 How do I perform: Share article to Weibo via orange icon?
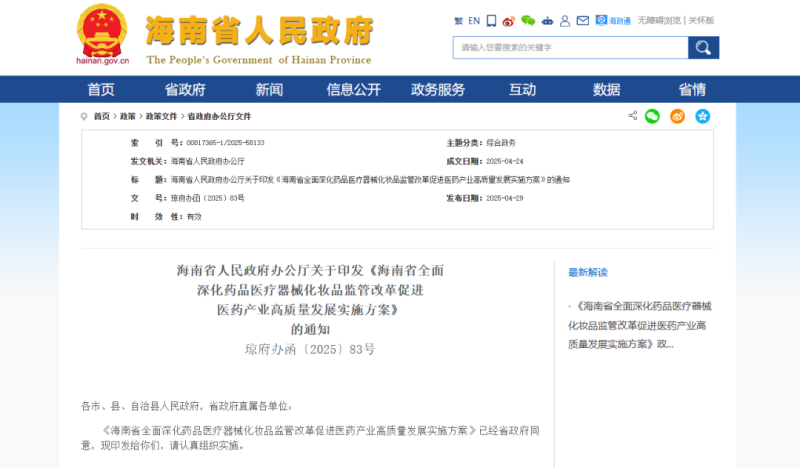(677, 116)
